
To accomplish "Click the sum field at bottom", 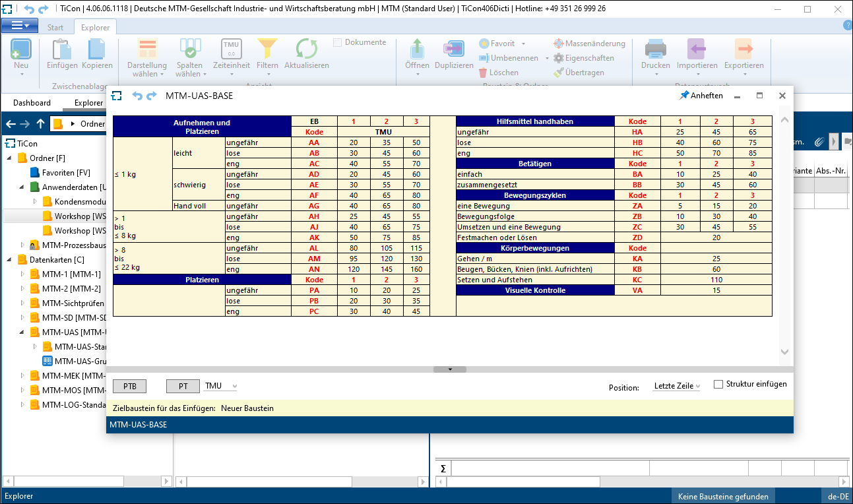I will tap(550, 468).
